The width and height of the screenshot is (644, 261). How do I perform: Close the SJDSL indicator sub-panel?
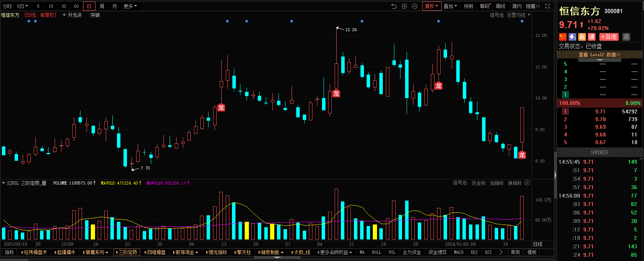pos(527,183)
